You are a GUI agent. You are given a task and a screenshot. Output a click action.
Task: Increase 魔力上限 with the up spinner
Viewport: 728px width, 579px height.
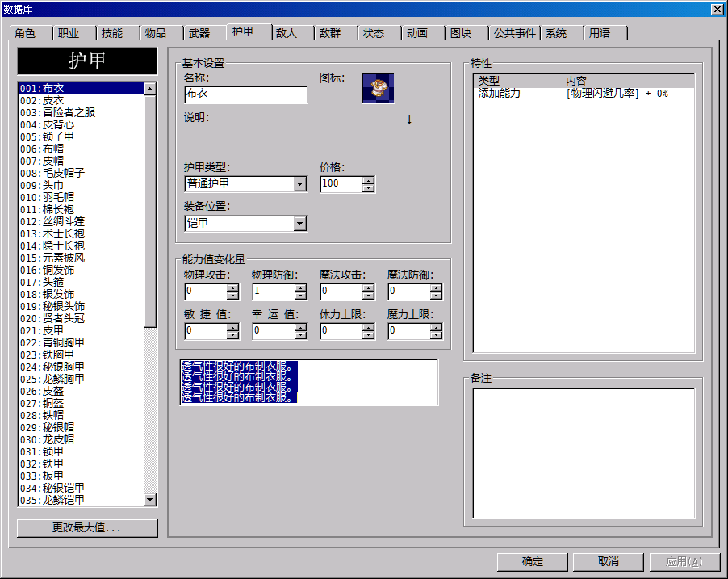coord(437,328)
